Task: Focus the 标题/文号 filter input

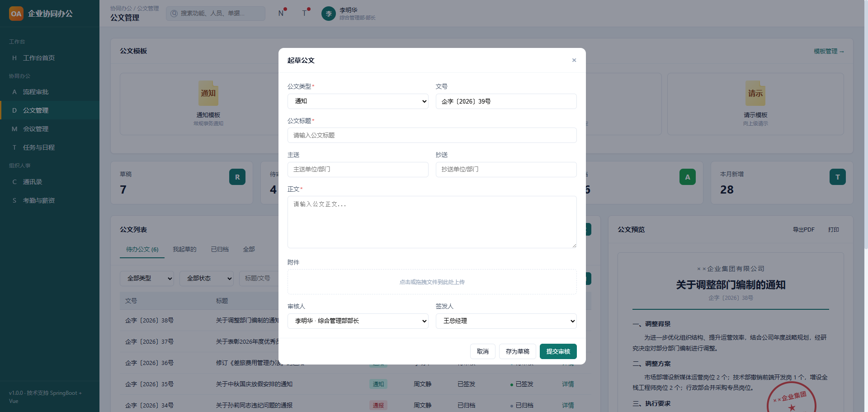Action: coord(259,279)
